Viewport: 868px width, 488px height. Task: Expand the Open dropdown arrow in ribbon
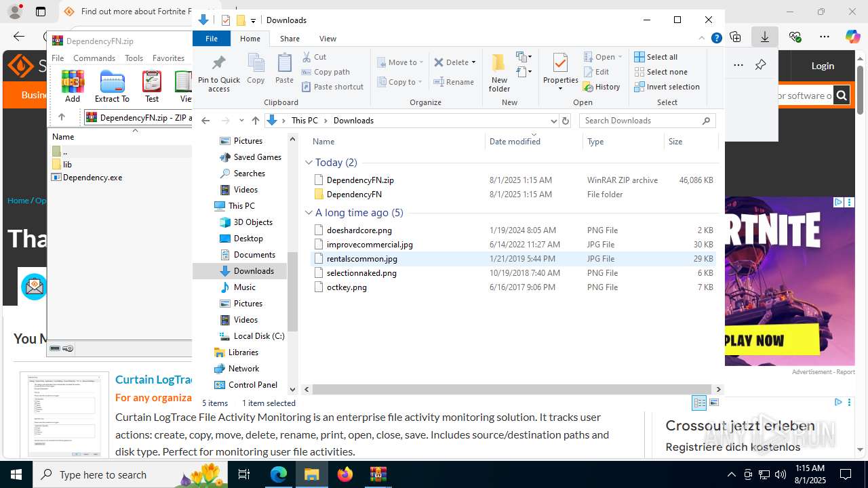(x=620, y=57)
